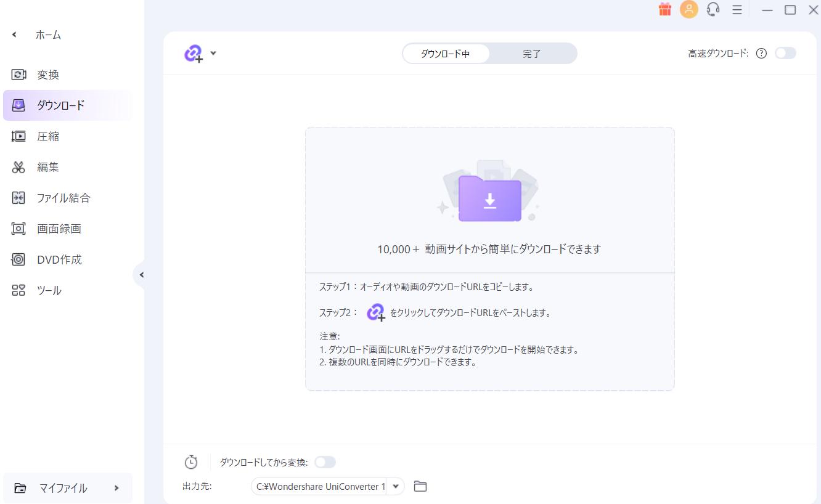Click the DVD作成 disc icon
This screenshot has width=821, height=504.
(x=18, y=259)
